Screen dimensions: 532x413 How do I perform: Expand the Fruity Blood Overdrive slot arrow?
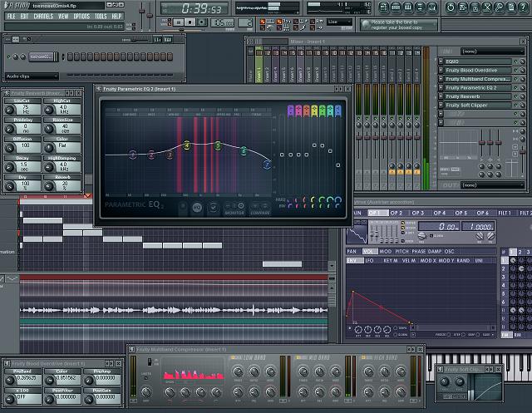441,70
